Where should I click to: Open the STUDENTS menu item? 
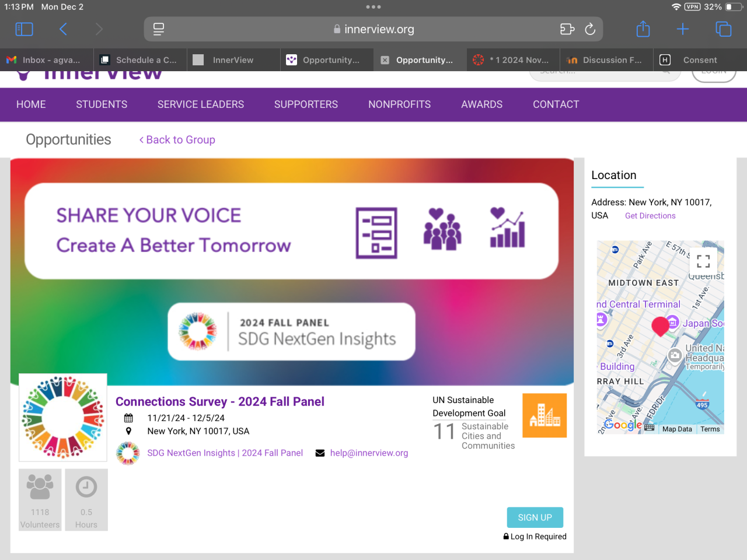click(x=102, y=104)
